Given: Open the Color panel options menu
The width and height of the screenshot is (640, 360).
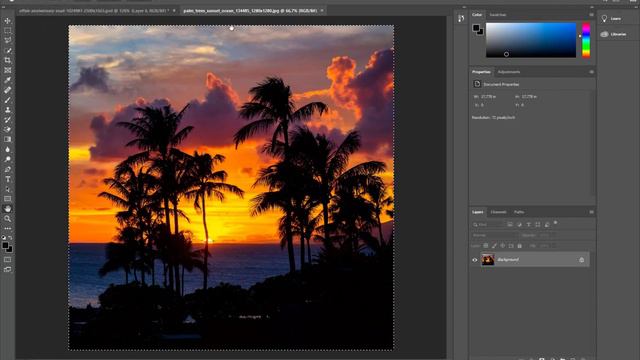Looking at the screenshot, I should coord(591,15).
